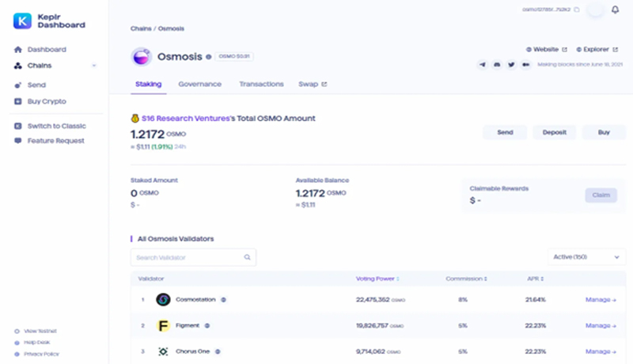Image resolution: width=633 pixels, height=364 pixels.
Task: Focus the Search Validator field
Action: 193,257
